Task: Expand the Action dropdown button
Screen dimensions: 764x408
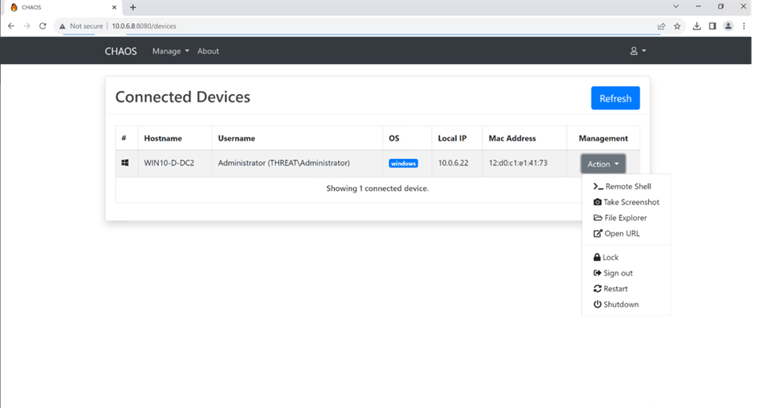Action: [603, 164]
